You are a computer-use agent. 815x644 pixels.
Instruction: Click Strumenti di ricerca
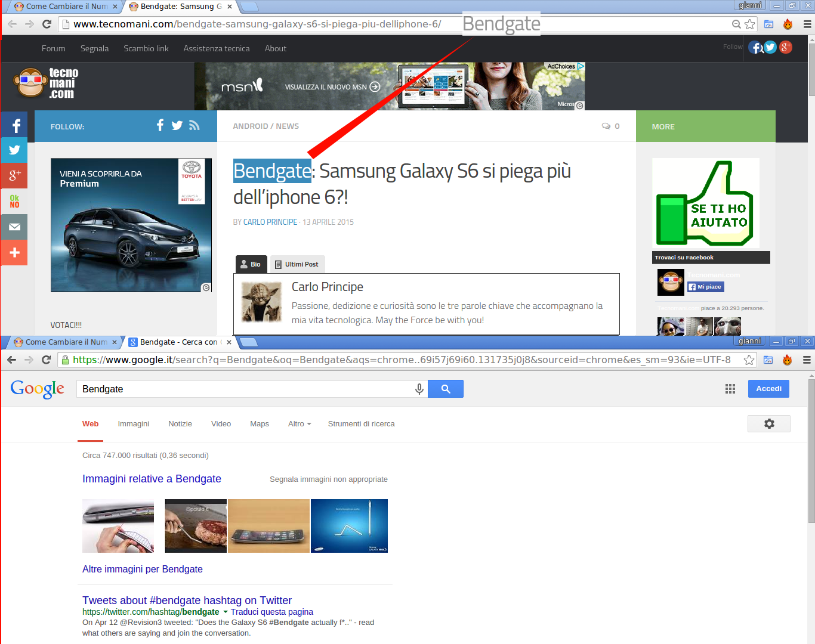point(361,424)
